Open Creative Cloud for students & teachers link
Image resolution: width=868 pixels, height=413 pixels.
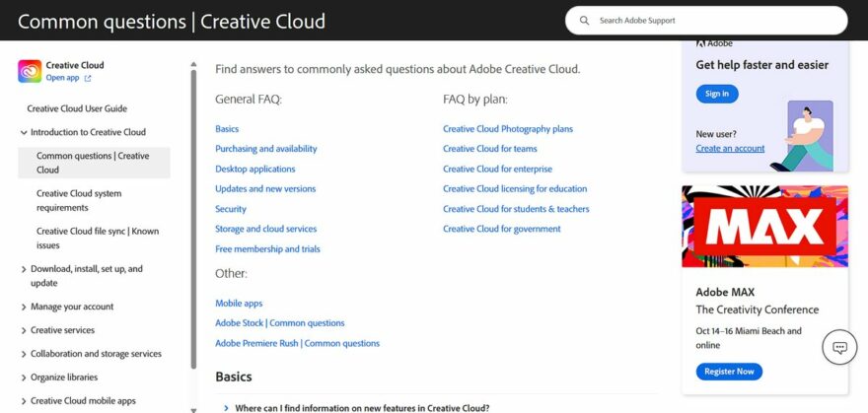click(x=516, y=209)
